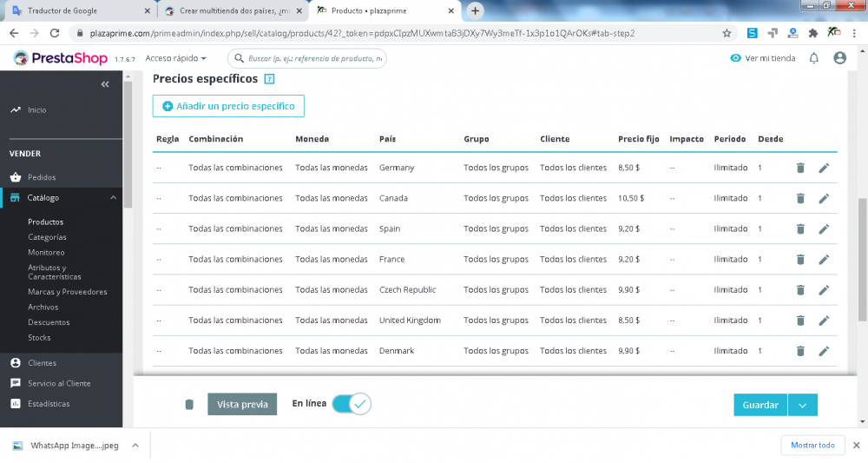Image resolution: width=868 pixels, height=463 pixels.
Task: Click the Vista previa button
Action: point(242,404)
